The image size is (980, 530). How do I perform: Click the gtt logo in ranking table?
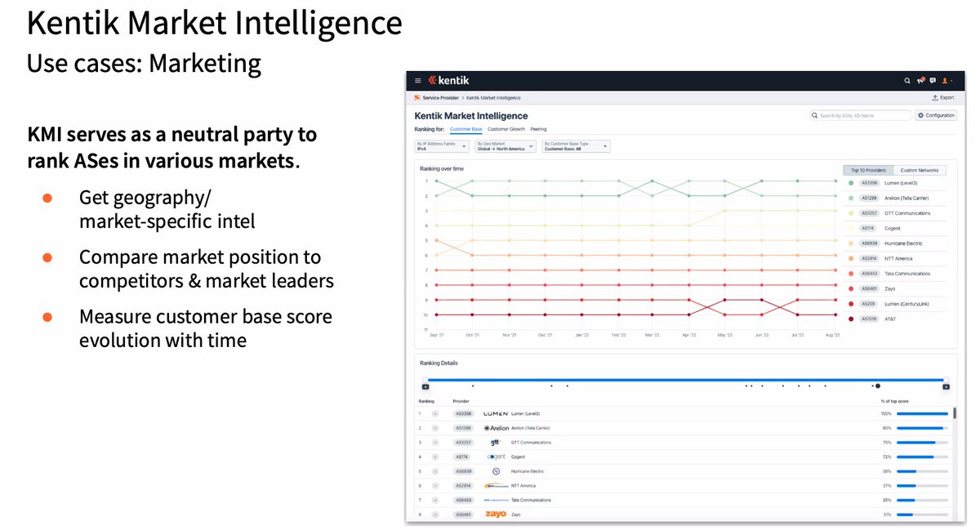(496, 442)
